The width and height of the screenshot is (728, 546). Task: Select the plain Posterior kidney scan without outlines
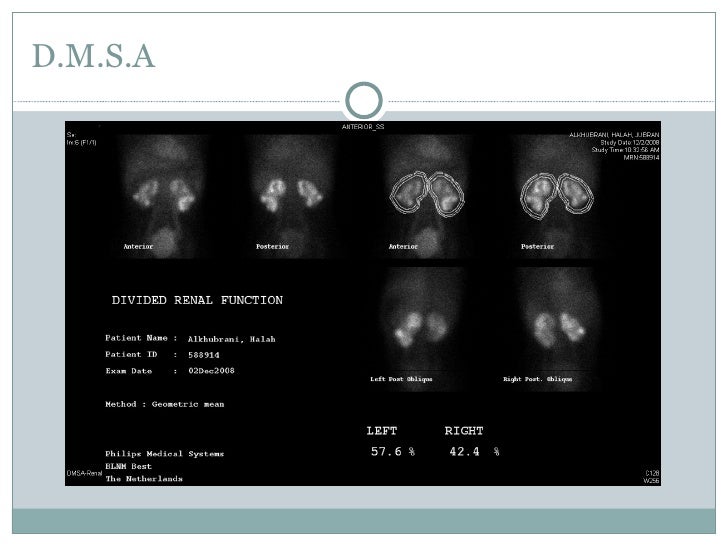pos(291,196)
